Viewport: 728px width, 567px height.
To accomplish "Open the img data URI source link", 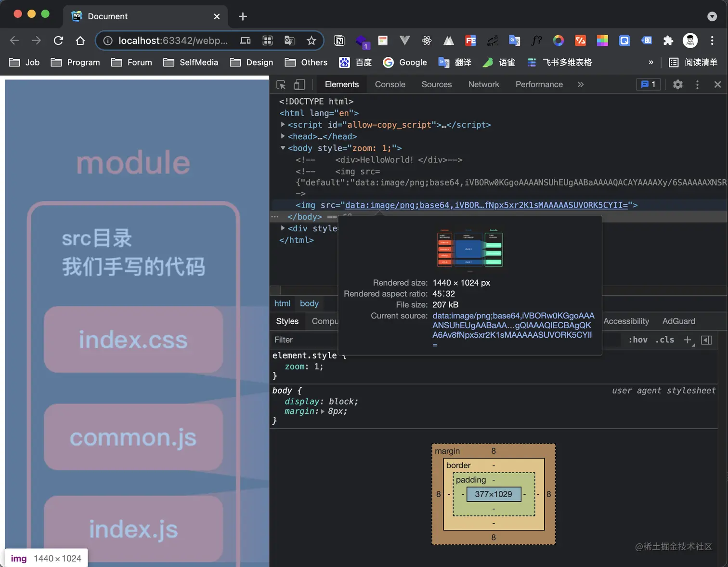I will coord(487,205).
